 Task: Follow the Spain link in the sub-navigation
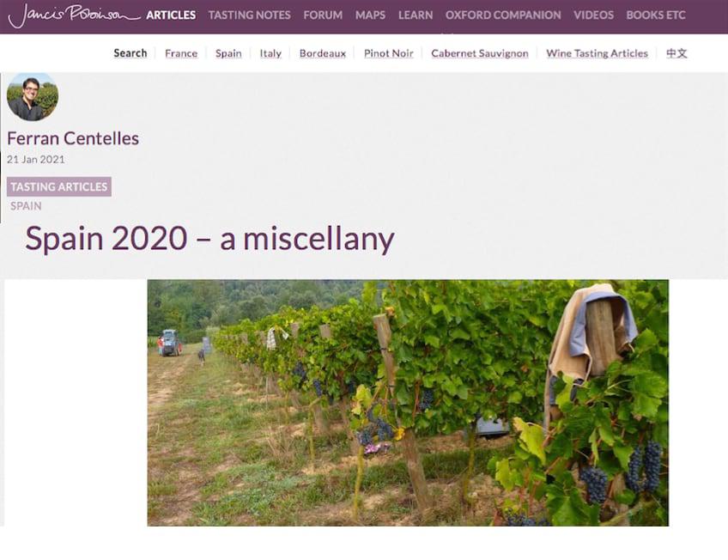tap(228, 53)
